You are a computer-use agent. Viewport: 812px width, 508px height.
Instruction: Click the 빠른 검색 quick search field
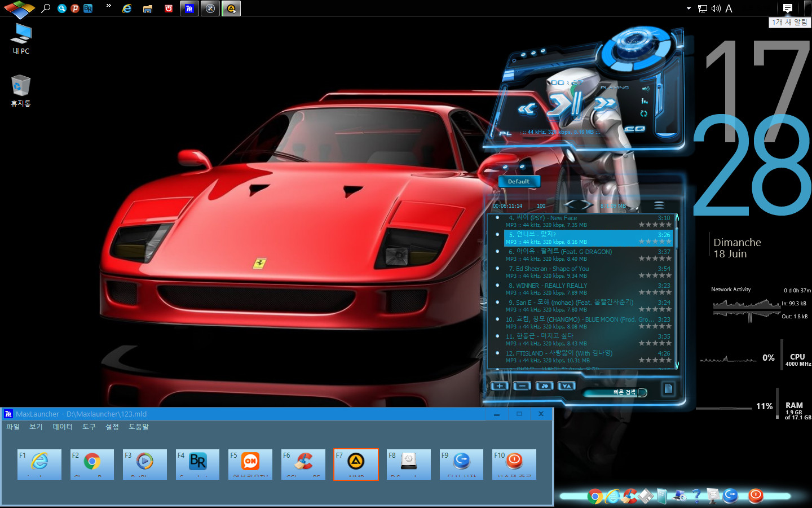point(615,392)
